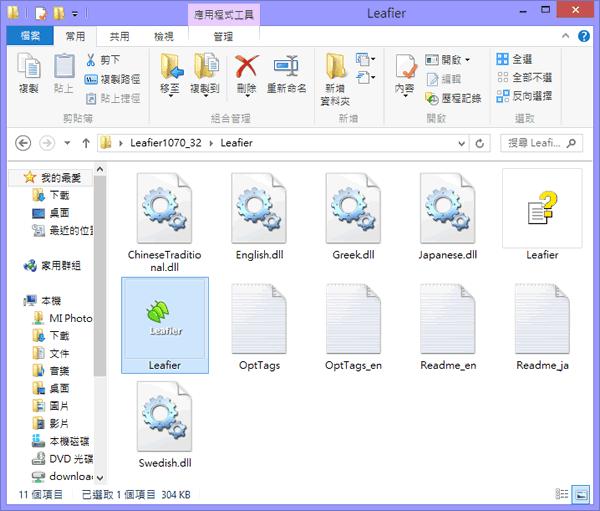The width and height of the screenshot is (600, 511).
Task: Click the search Leafier input box
Action: [541, 143]
